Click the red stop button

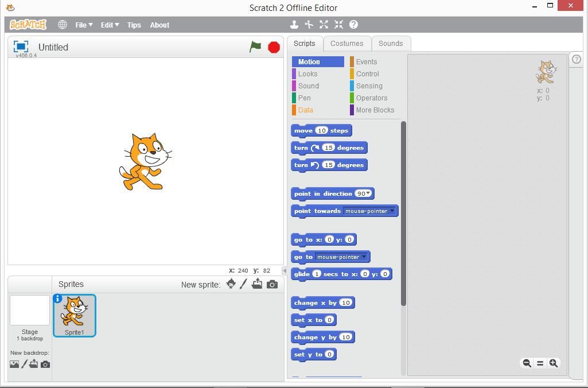tap(274, 48)
